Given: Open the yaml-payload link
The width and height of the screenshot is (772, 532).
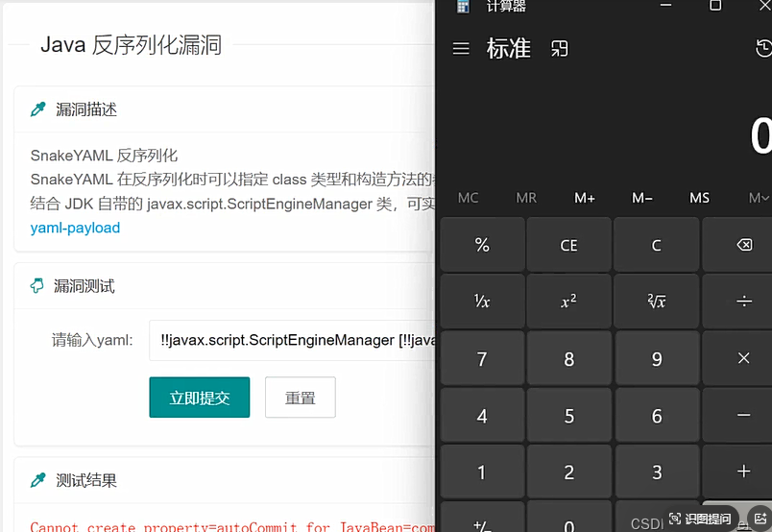Looking at the screenshot, I should [x=75, y=228].
